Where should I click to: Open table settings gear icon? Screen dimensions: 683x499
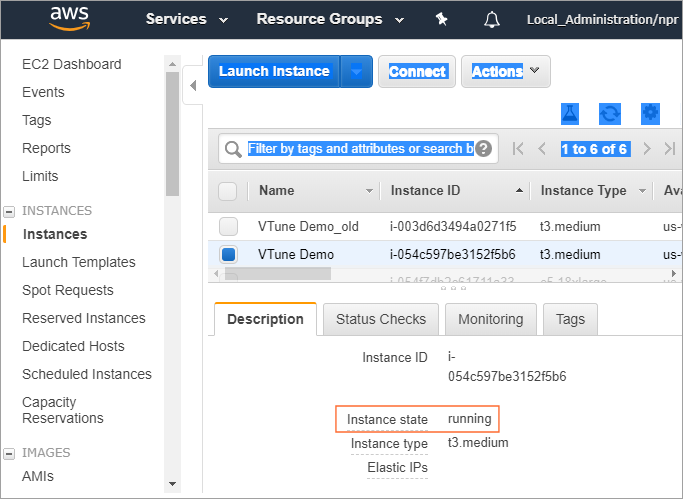coord(650,113)
